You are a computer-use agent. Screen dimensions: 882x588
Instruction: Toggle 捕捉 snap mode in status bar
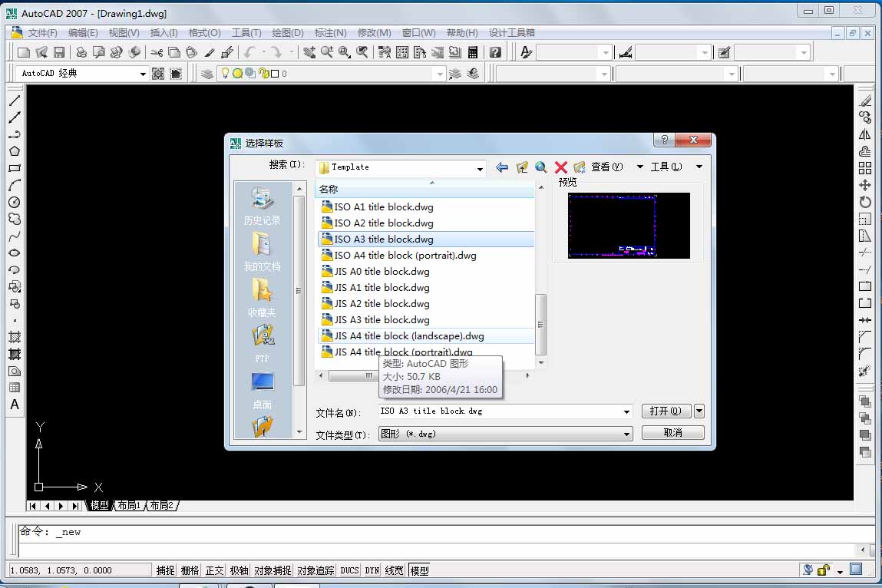165,570
